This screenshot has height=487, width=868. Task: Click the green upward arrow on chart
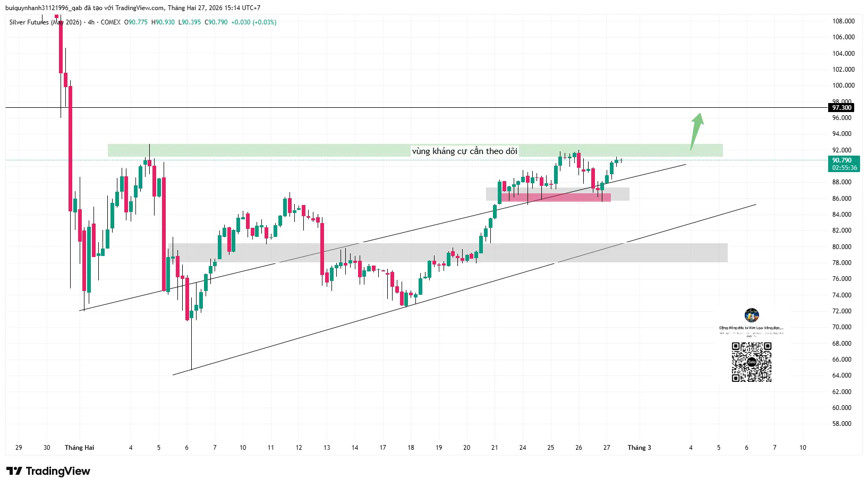(x=696, y=131)
